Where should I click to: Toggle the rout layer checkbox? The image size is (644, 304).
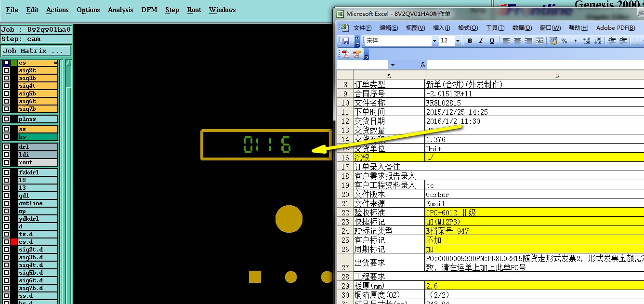click(6, 162)
